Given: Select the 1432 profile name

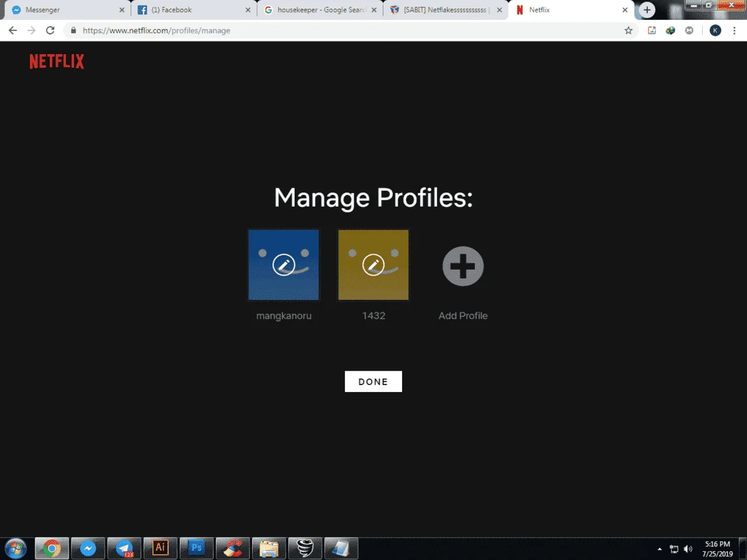Looking at the screenshot, I should pyautogui.click(x=374, y=315).
